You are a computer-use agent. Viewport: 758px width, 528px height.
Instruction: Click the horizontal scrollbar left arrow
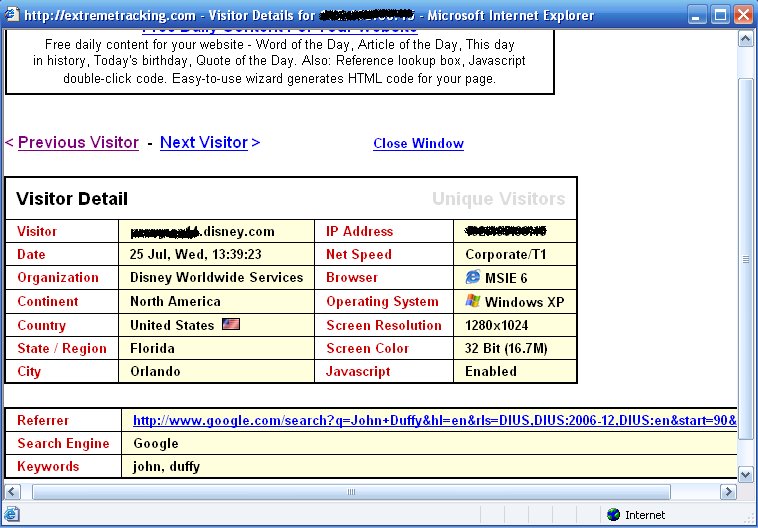click(x=12, y=492)
